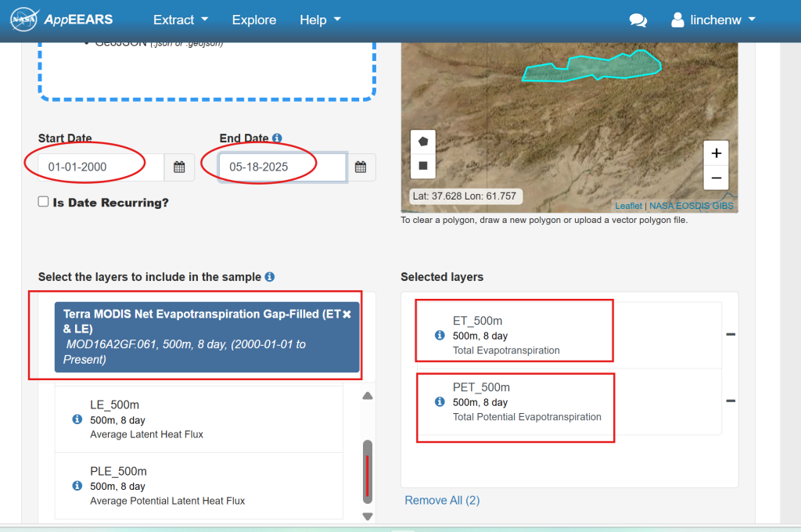
Task: Show info for selected PET_500m layer
Action: coord(440,401)
